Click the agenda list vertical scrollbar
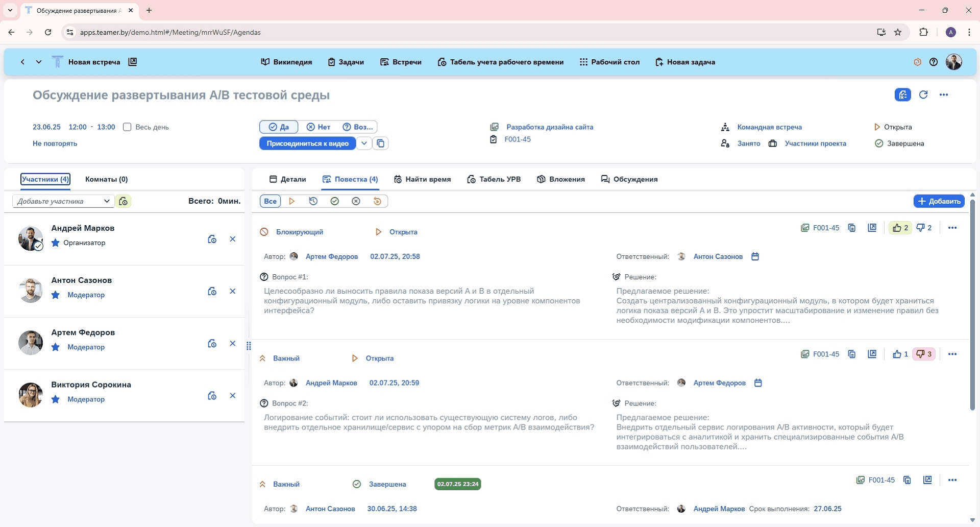The height and width of the screenshot is (527, 980). [972, 306]
